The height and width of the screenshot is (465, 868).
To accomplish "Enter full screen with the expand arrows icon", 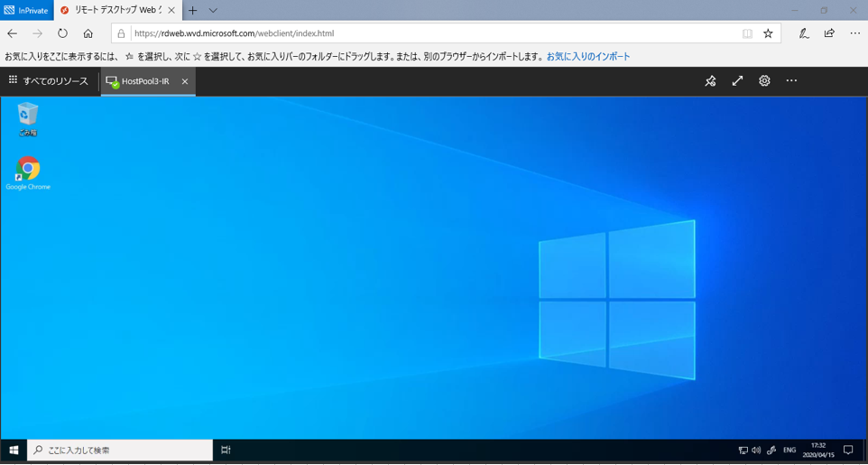I will point(737,81).
